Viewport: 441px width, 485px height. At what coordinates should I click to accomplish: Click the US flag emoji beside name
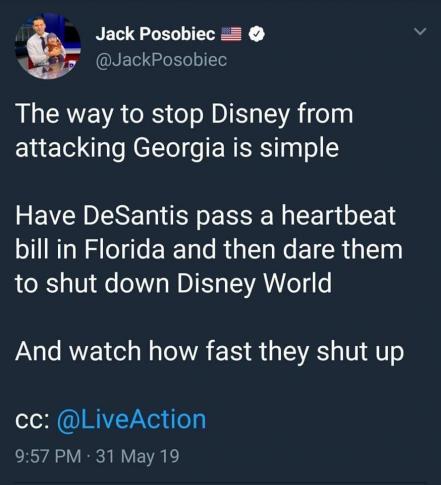[231, 34]
